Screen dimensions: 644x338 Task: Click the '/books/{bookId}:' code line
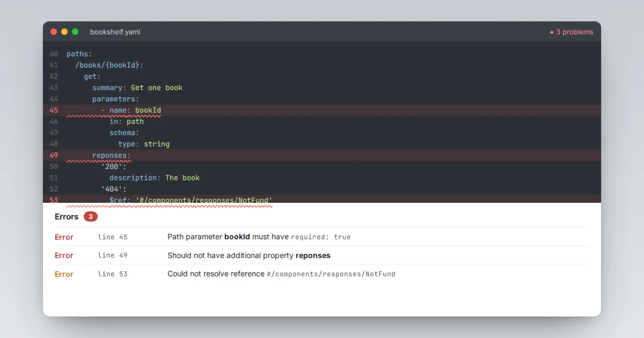click(109, 65)
